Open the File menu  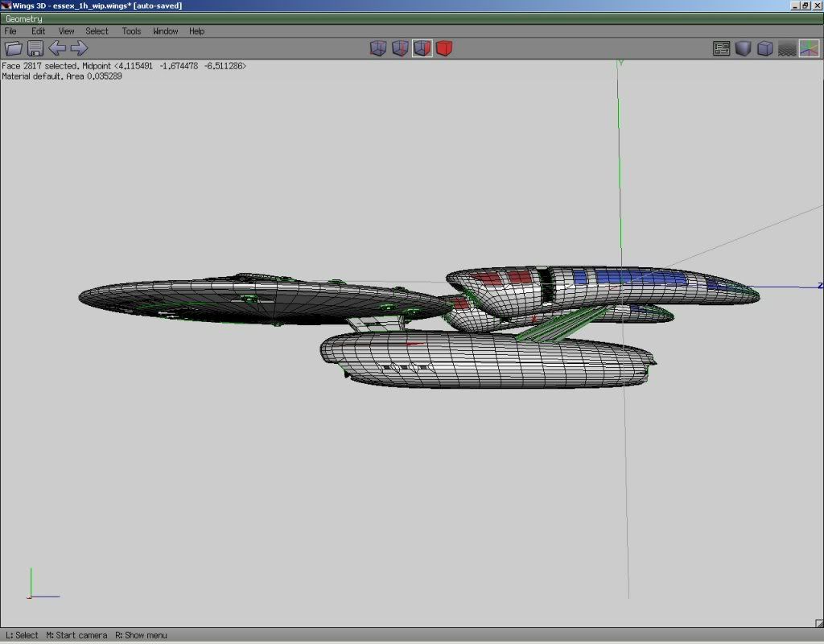tap(10, 31)
